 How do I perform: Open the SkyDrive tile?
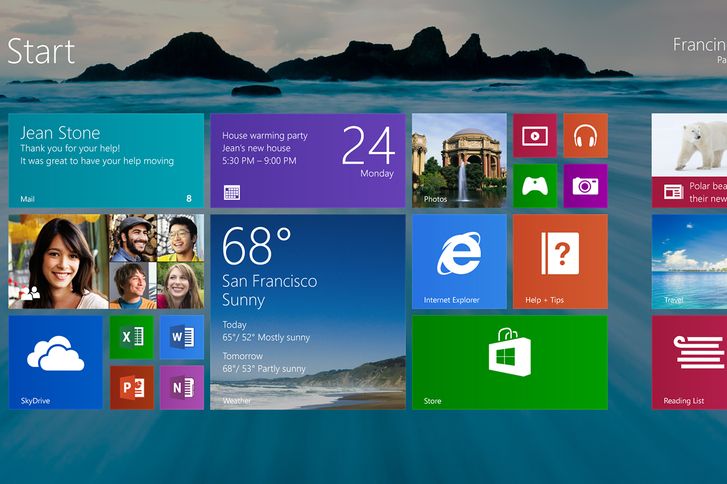[56, 362]
